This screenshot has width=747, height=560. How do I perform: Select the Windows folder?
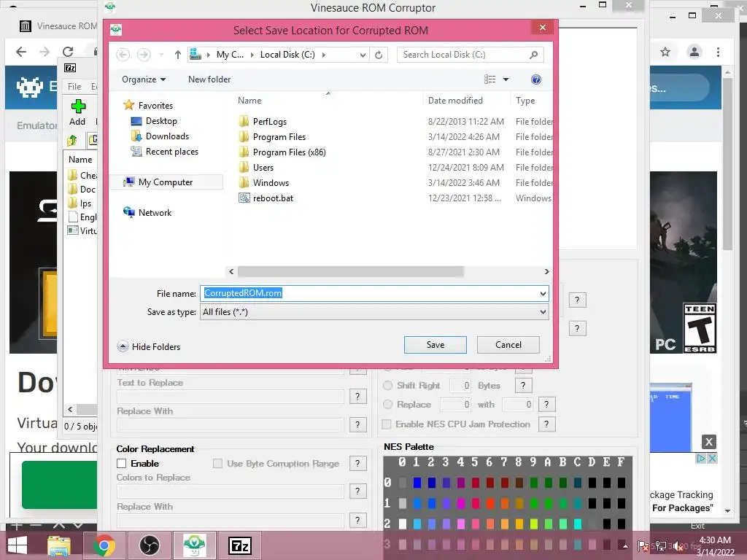(x=271, y=183)
